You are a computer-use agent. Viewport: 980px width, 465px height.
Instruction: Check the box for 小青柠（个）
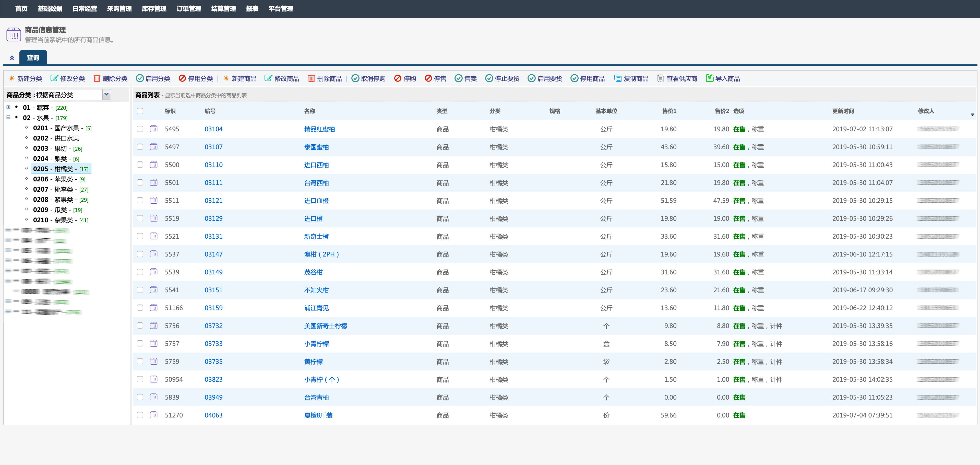point(140,379)
